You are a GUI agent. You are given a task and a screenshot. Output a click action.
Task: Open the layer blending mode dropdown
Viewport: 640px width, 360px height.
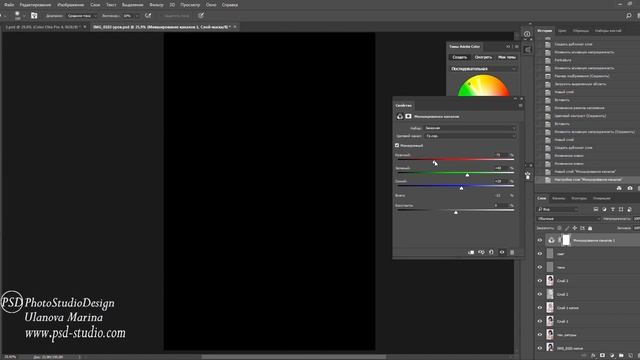click(x=568, y=219)
